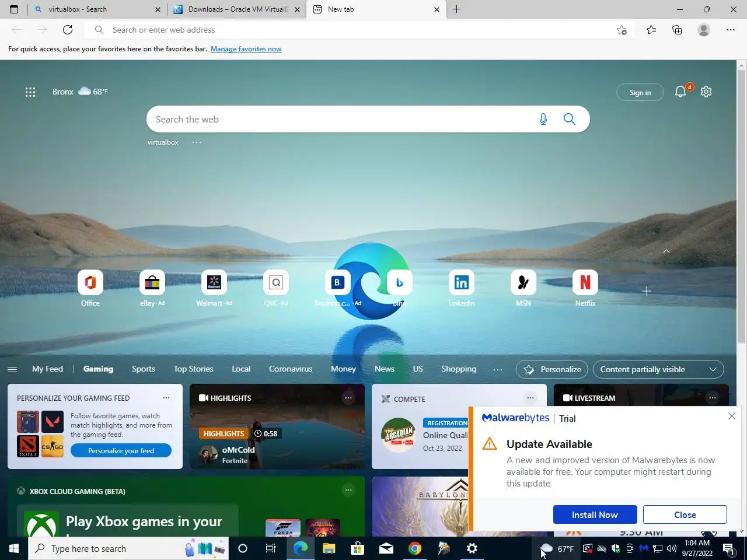Select the Shopping feed tab
The width and height of the screenshot is (747, 560).
pyautogui.click(x=459, y=369)
